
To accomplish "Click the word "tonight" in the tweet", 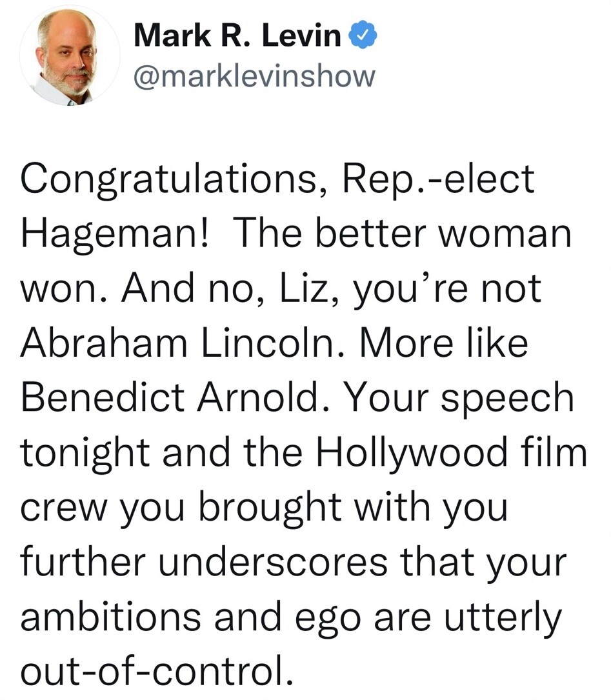I will (x=85, y=454).
